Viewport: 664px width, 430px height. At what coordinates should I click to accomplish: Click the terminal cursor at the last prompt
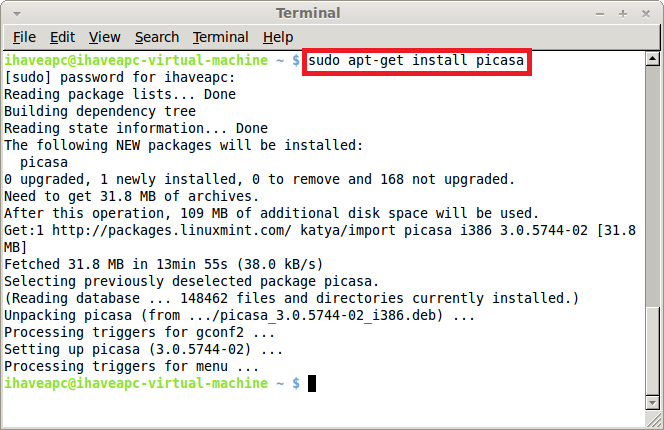click(x=312, y=383)
